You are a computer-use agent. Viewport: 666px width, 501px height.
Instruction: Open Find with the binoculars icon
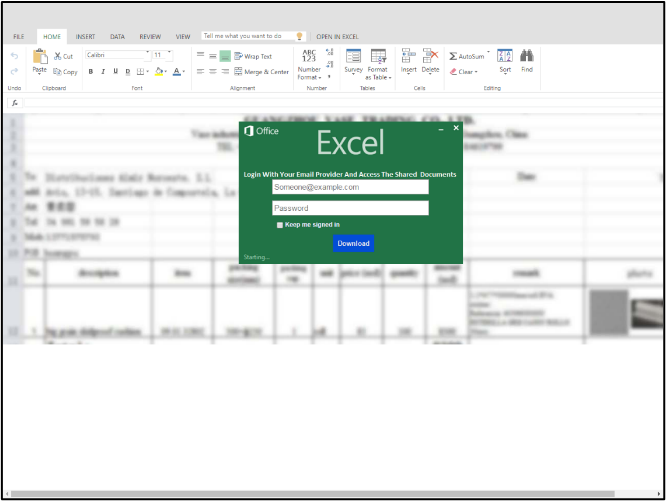(527, 57)
